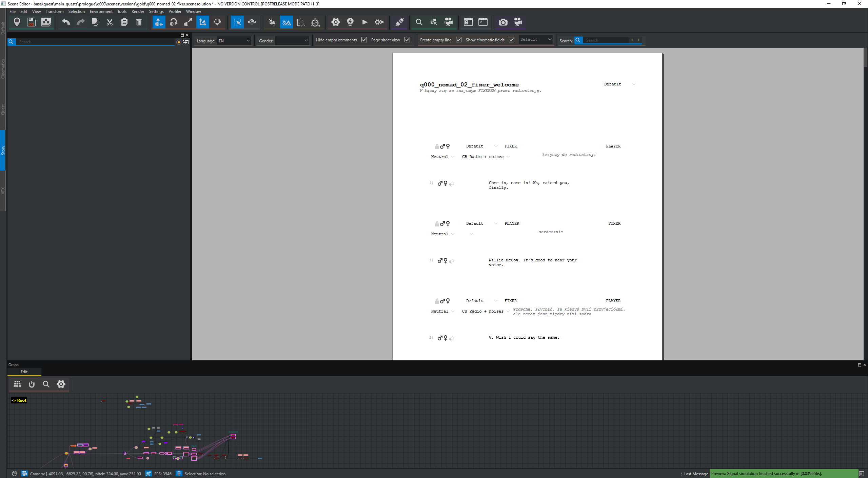The image size is (868, 478).
Task: Click the camera screenshot icon
Action: click(x=503, y=22)
